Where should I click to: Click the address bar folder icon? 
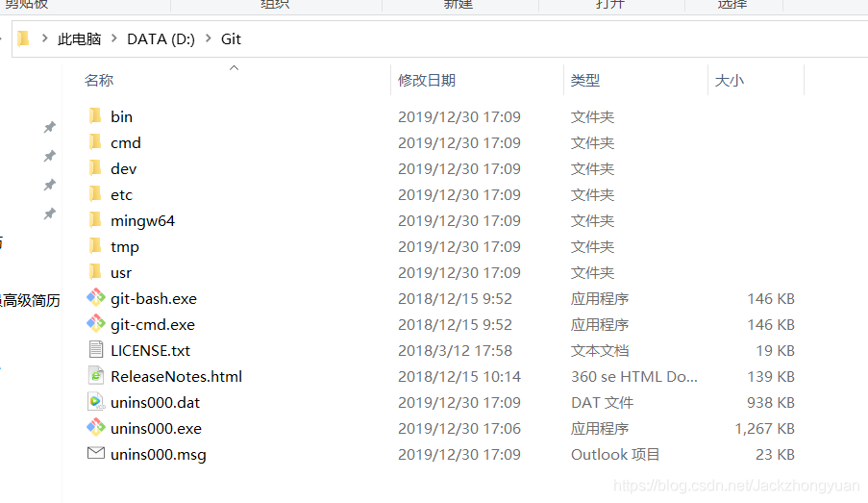[23, 38]
